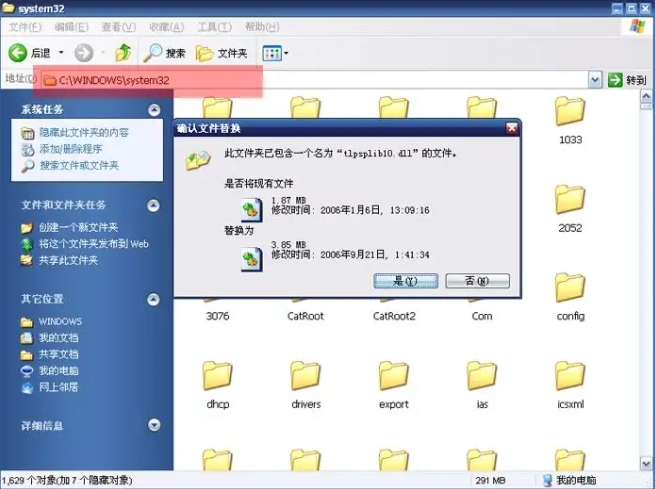Click the Forward arrow button

click(84, 53)
